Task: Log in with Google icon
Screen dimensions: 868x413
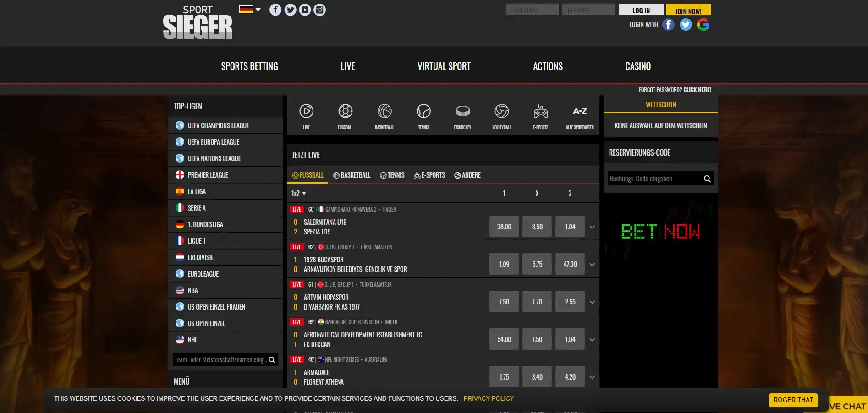Action: tap(703, 25)
